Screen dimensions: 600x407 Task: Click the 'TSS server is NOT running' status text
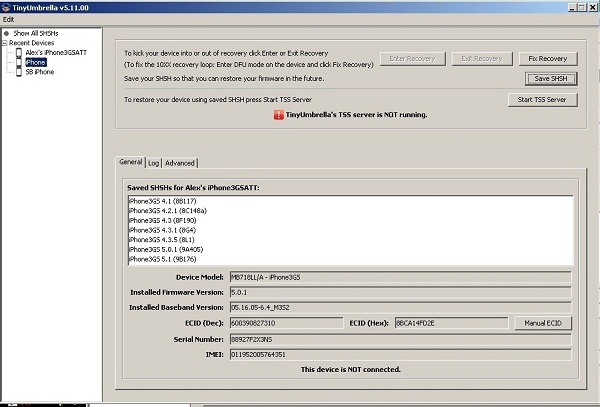[x=356, y=115]
